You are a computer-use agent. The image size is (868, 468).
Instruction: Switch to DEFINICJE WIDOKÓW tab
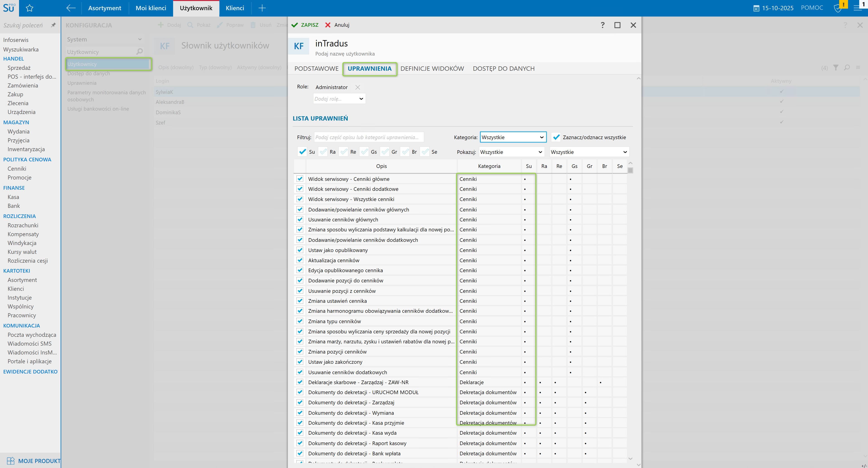[x=432, y=68]
